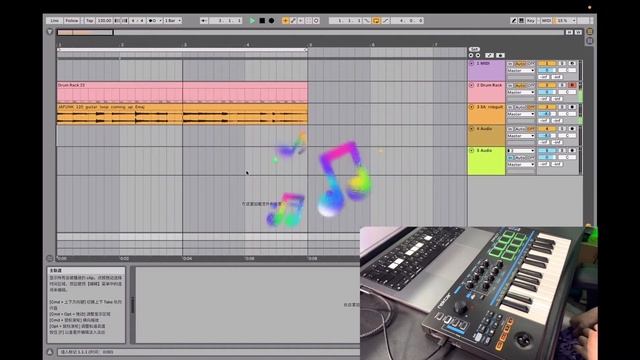Mute track 2 Drum Rack activator
640x360 pixels.
click(x=547, y=85)
